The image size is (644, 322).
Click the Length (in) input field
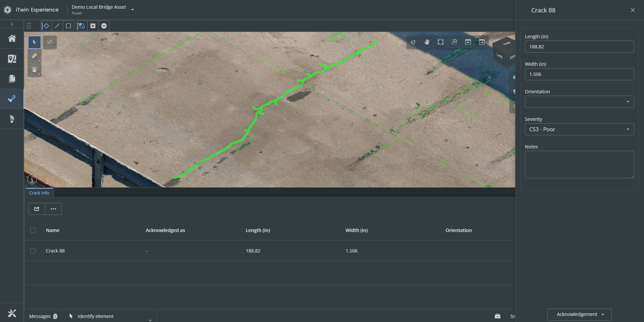579,47
